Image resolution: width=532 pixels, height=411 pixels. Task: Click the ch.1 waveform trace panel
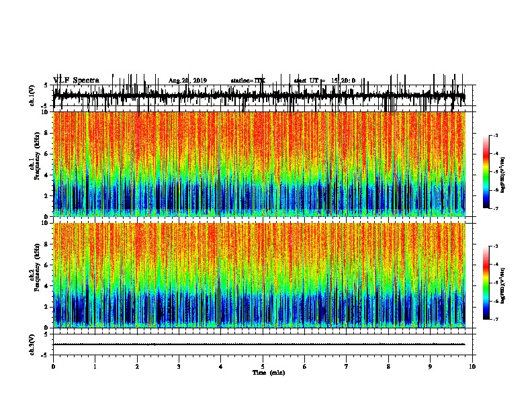click(x=263, y=95)
